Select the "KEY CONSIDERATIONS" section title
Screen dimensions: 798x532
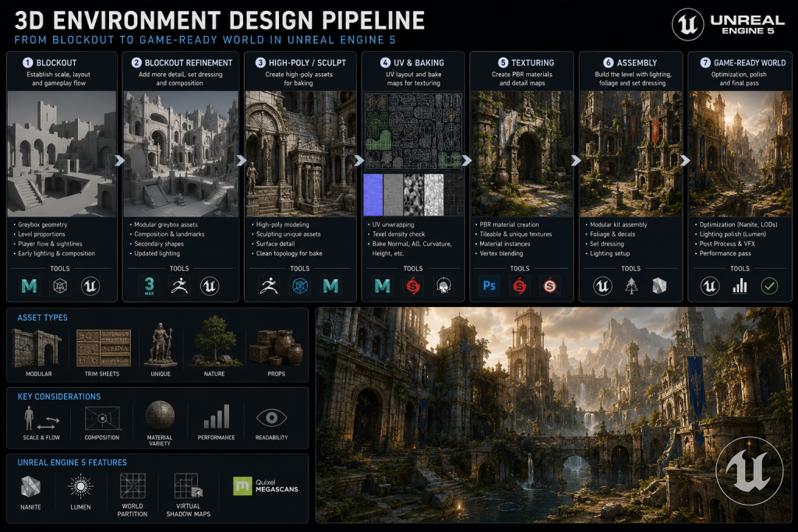pos(59,396)
